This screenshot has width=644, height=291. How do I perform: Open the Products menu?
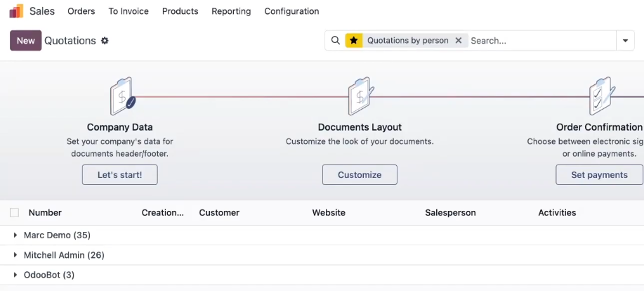(180, 11)
